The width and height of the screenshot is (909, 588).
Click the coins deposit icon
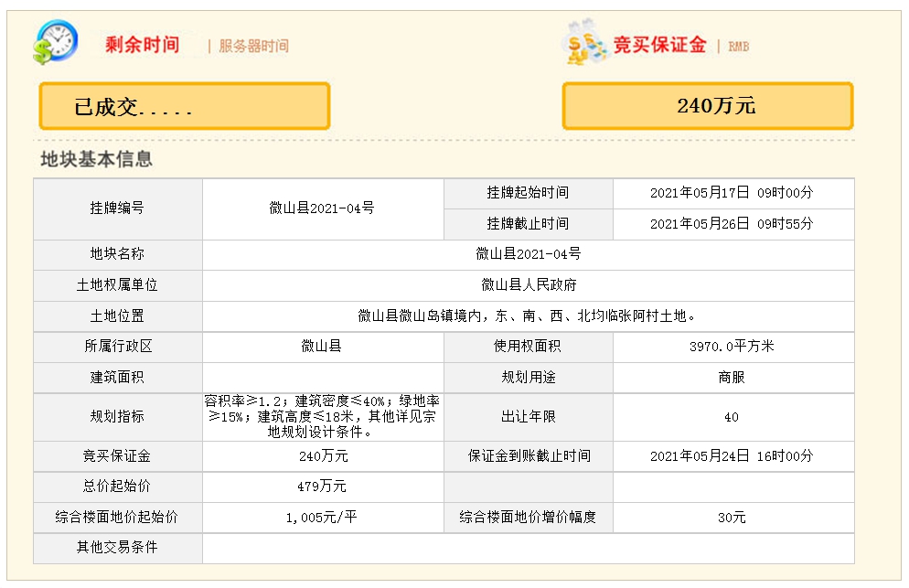coord(583,42)
